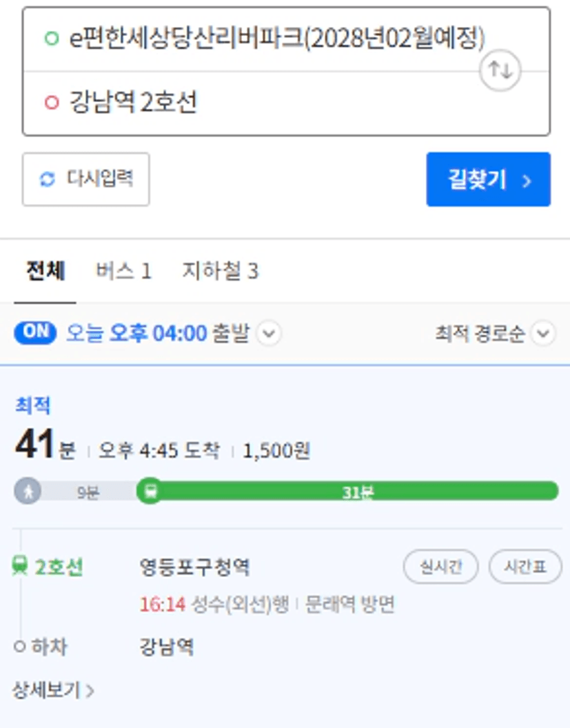Expand route details via 상세보기
570x728 pixels.
point(53,690)
